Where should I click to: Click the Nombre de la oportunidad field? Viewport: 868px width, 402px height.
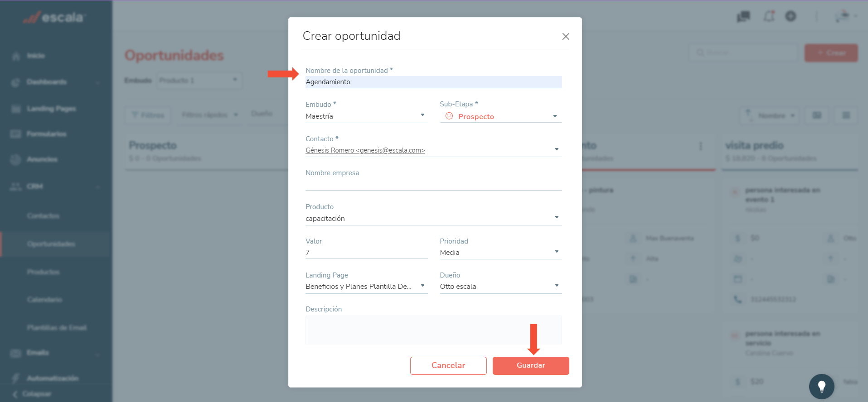click(x=434, y=82)
